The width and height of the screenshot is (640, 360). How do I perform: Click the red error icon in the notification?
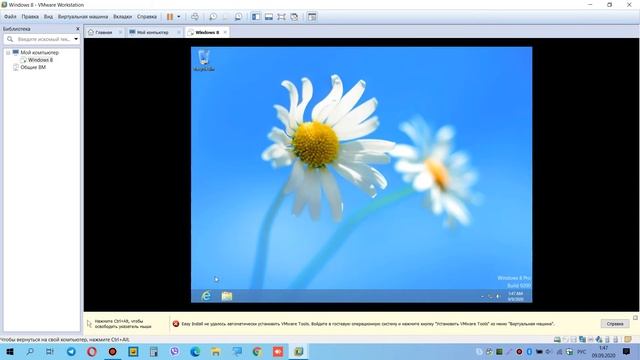click(176, 324)
